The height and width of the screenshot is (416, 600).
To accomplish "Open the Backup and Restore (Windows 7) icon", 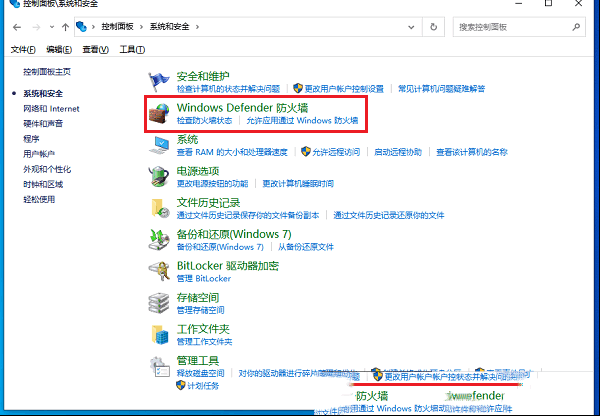I will click(x=159, y=240).
